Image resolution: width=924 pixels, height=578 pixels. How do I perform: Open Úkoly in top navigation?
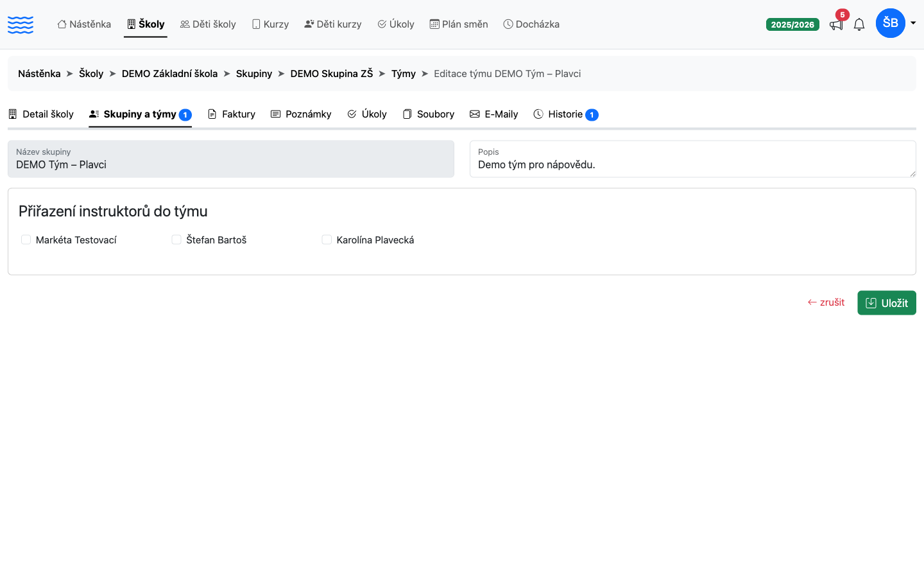tap(396, 24)
